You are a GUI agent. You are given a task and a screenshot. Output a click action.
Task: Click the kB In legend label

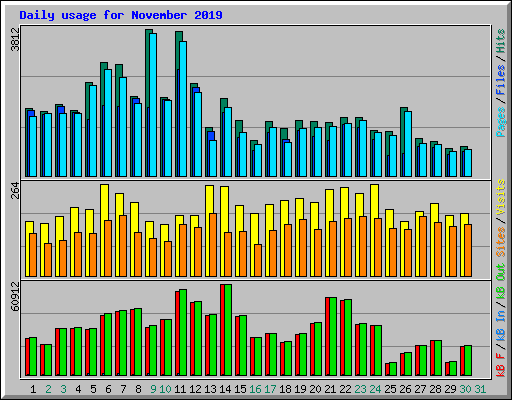[500, 325]
